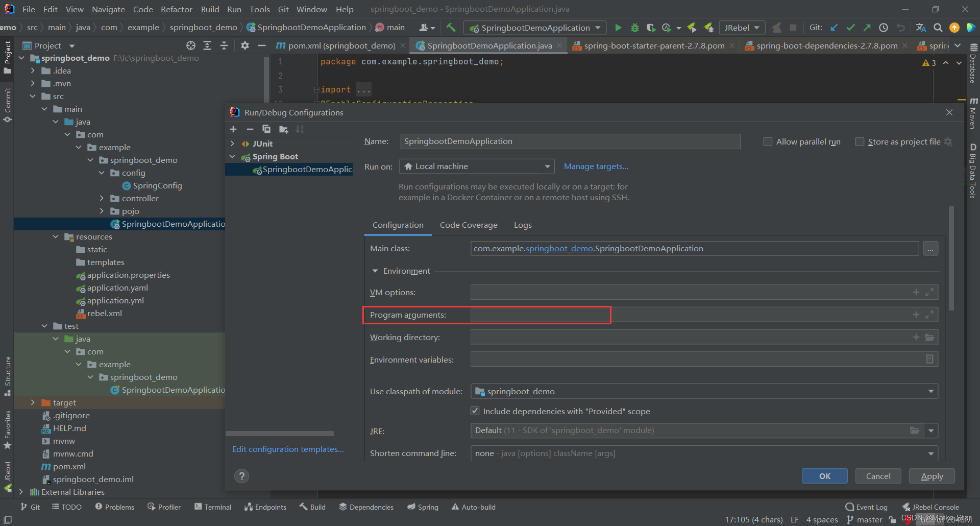Click the translate icon in toolbar
Viewport: 980px width, 526px height.
pos(921,28)
